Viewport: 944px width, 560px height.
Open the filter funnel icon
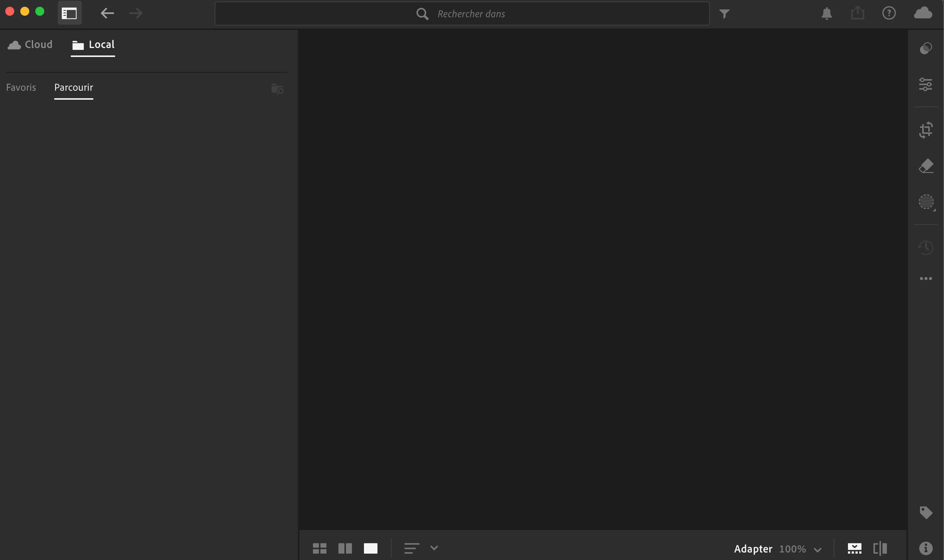click(724, 14)
